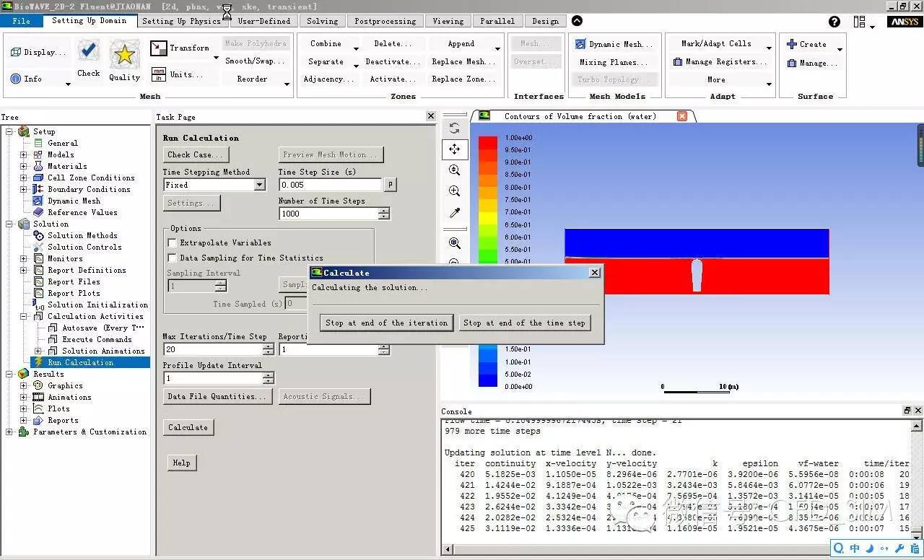
Task: Switch to the Postprocessing ribbon tab
Action: 385,21
